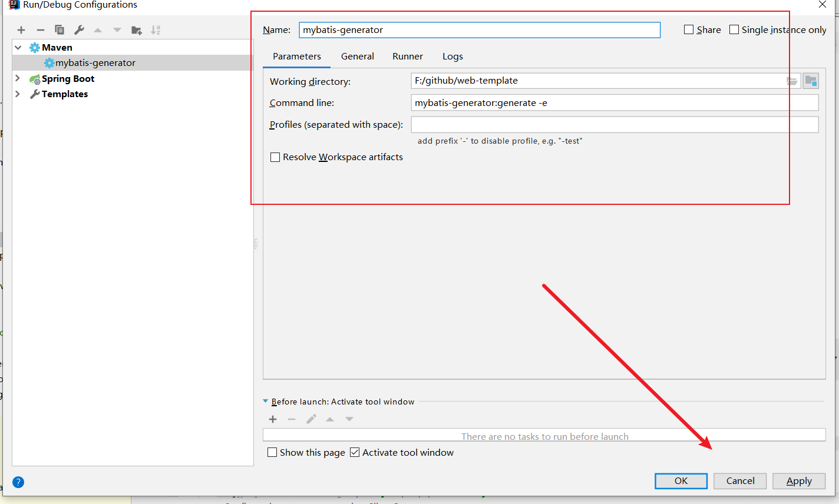Click the Move into new folder icon
Screen dimensions: 839x504
point(137,30)
